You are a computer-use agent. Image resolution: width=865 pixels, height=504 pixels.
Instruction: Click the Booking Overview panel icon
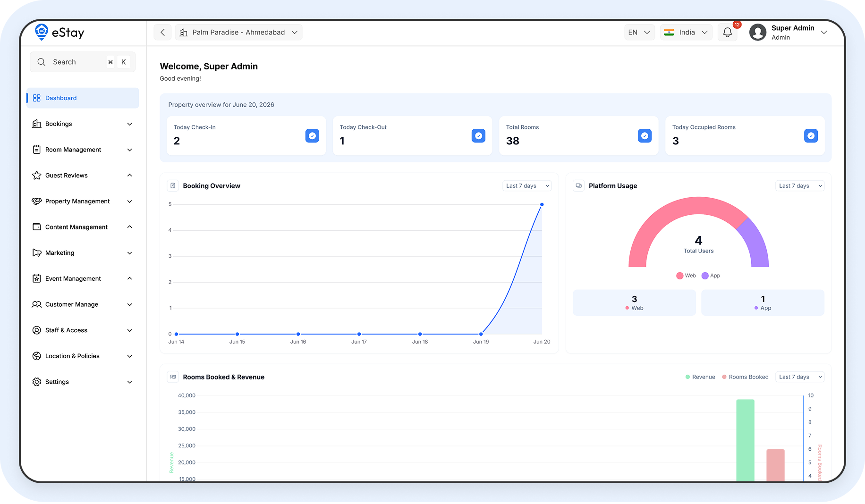[173, 186]
